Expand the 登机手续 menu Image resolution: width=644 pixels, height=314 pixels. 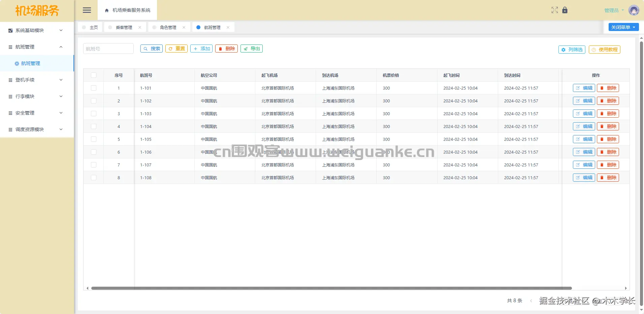(x=37, y=80)
